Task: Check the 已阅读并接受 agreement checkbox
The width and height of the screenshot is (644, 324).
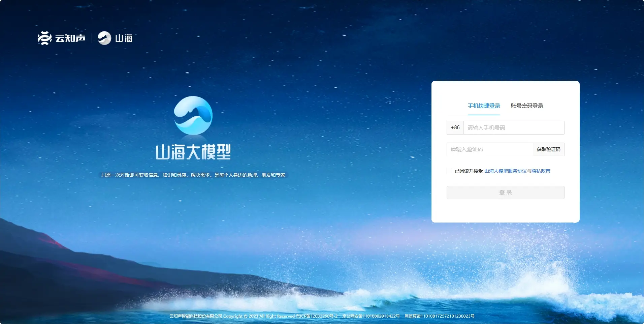Action: coord(449,171)
